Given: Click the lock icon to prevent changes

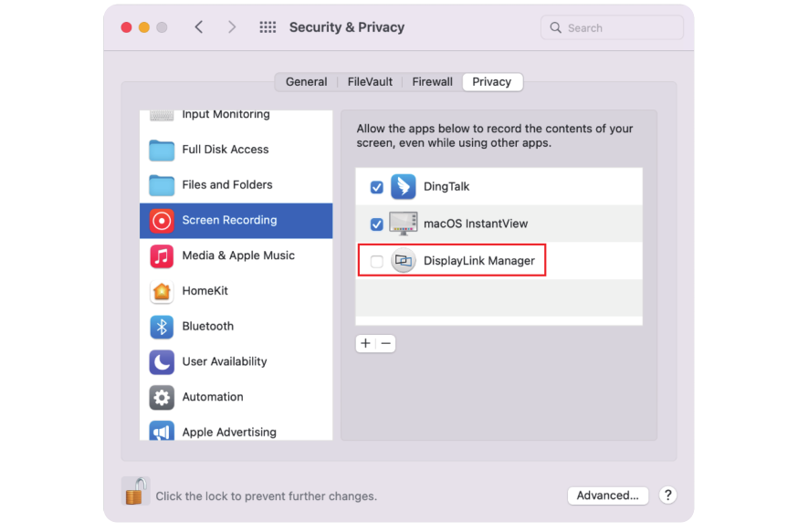Looking at the screenshot, I should pyautogui.click(x=135, y=492).
